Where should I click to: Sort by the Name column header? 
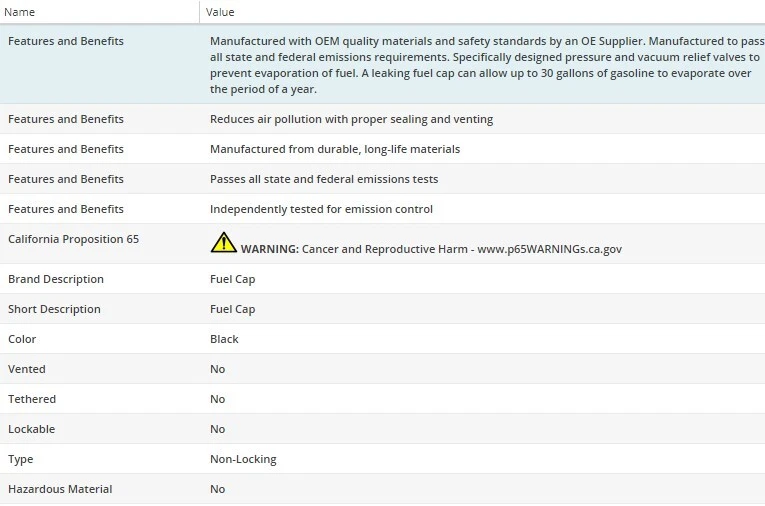(20, 12)
